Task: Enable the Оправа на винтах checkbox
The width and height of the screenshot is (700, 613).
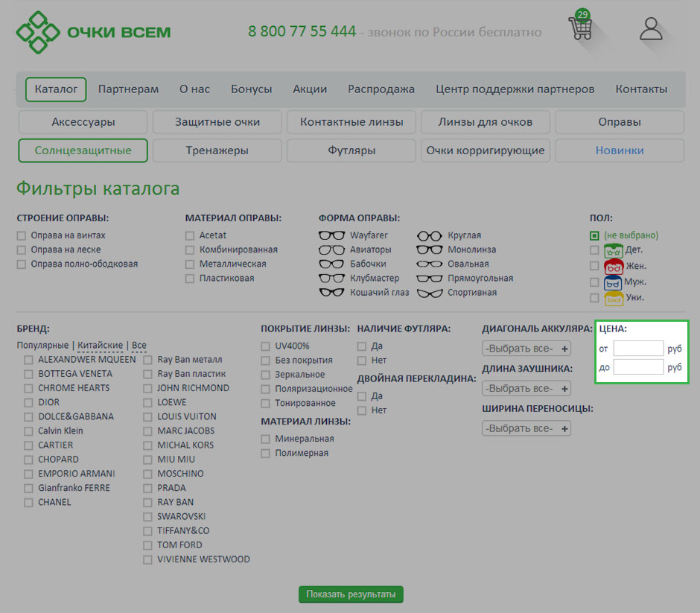Action: tap(22, 235)
